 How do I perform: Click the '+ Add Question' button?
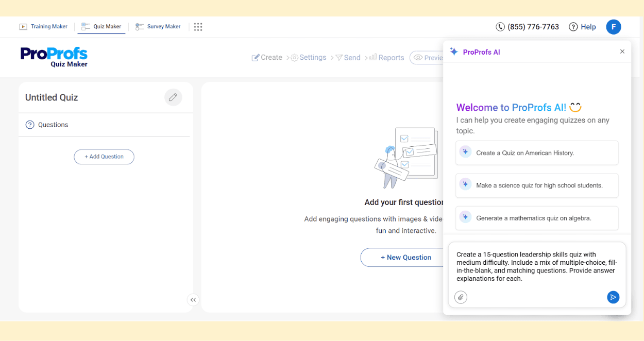pos(104,157)
